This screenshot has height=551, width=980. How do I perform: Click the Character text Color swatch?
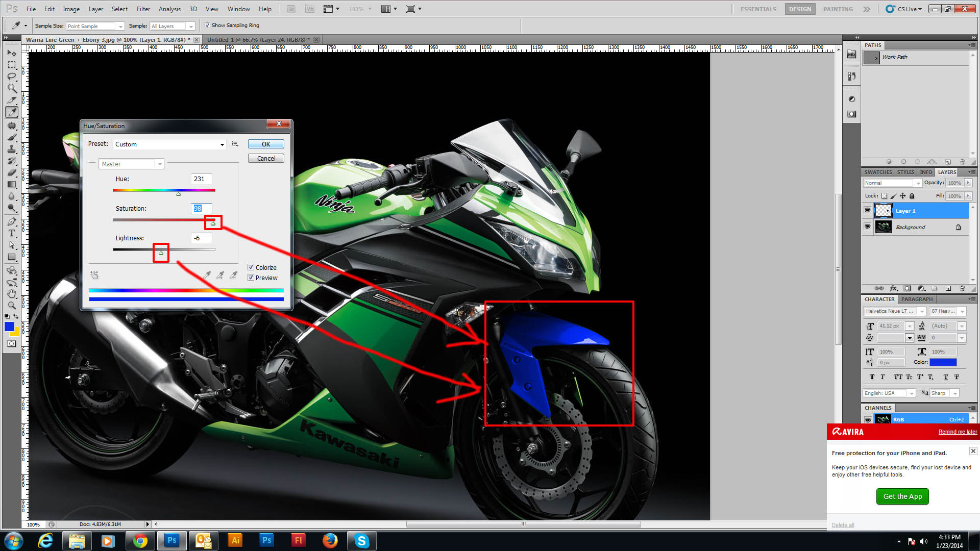tap(943, 362)
